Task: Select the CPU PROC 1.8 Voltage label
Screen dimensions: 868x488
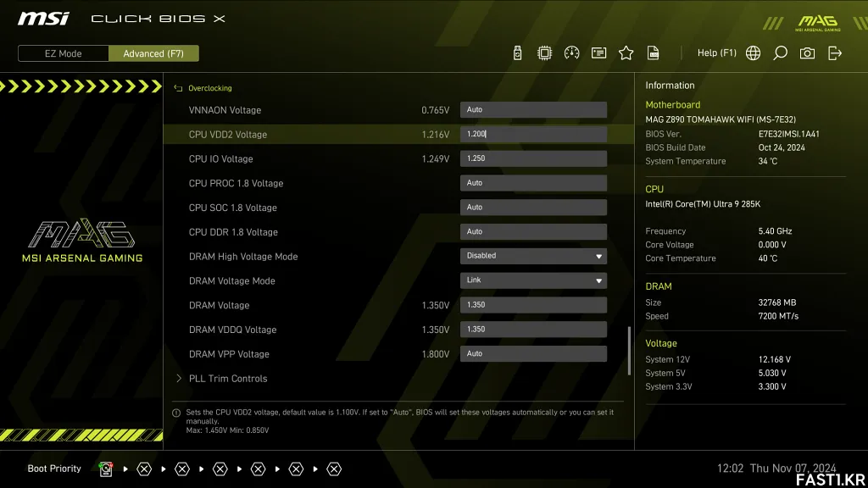Action: click(x=236, y=183)
